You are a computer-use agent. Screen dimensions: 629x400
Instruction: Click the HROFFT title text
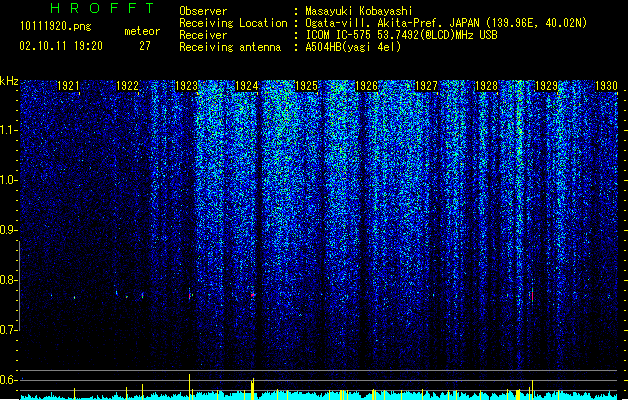pos(102,8)
